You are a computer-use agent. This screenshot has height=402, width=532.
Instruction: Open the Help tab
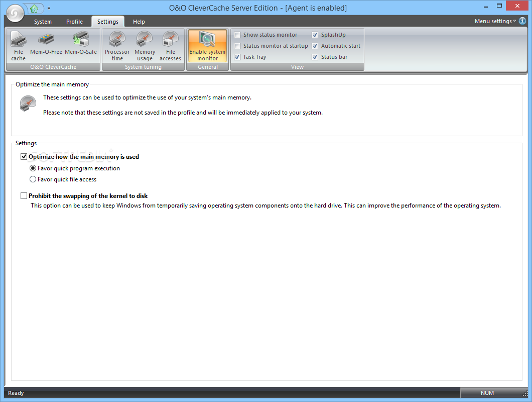coord(139,22)
